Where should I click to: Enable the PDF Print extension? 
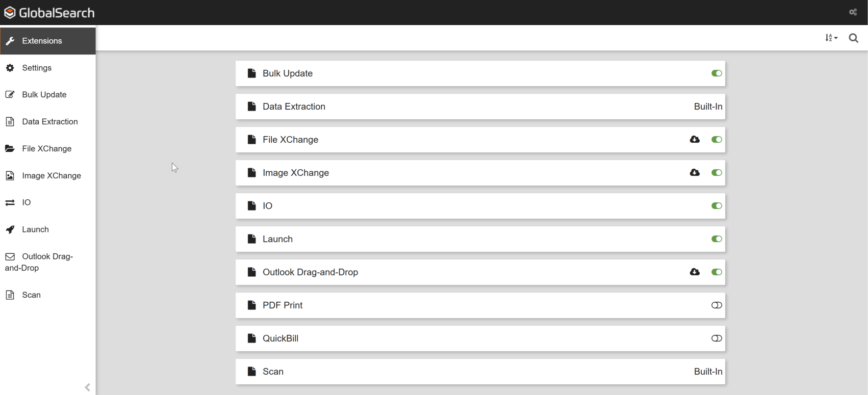(x=717, y=305)
